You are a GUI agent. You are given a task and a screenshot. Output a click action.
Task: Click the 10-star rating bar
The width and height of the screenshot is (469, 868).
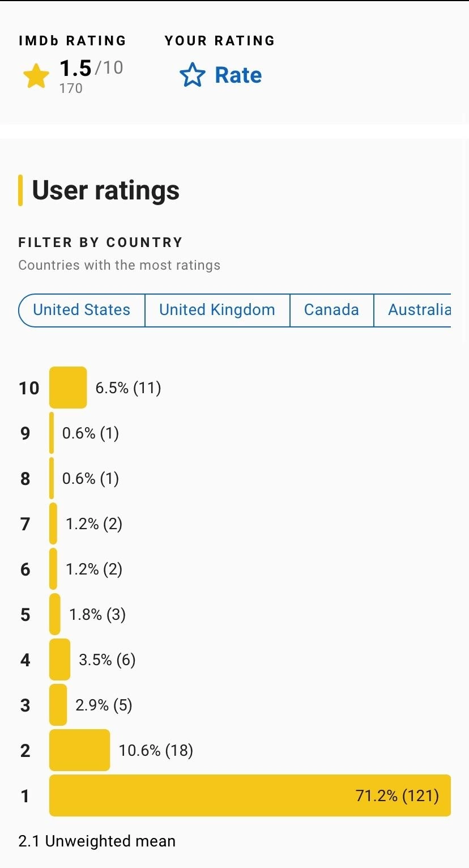68,388
